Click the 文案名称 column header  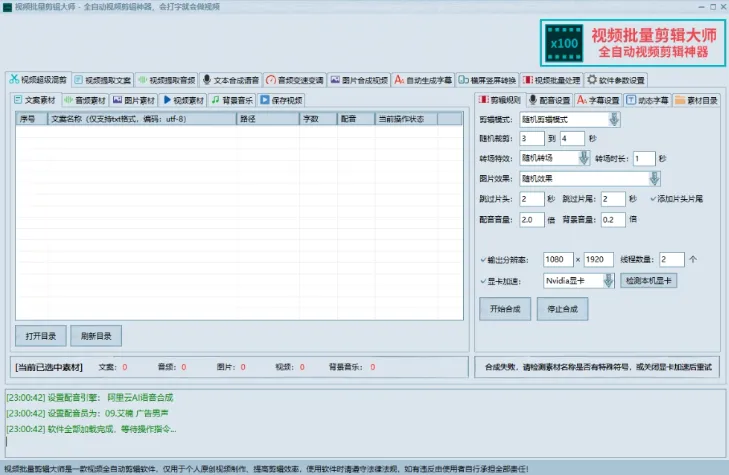coord(142,119)
